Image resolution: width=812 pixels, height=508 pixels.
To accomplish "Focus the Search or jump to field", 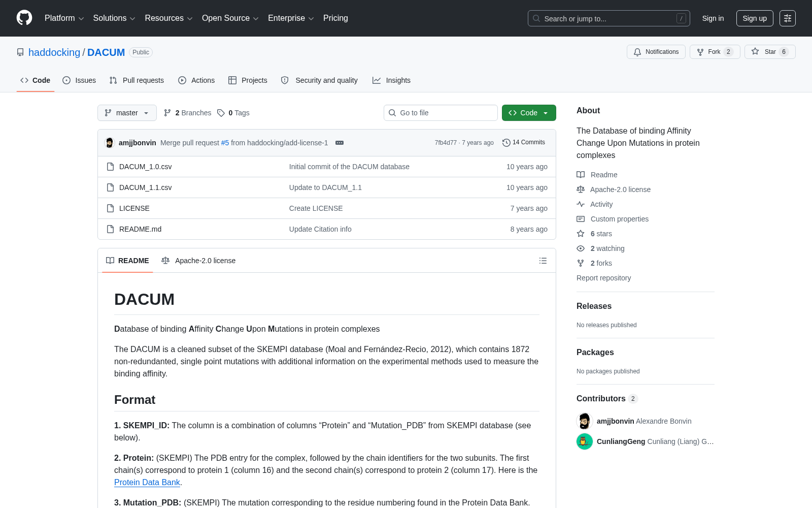I will [609, 18].
